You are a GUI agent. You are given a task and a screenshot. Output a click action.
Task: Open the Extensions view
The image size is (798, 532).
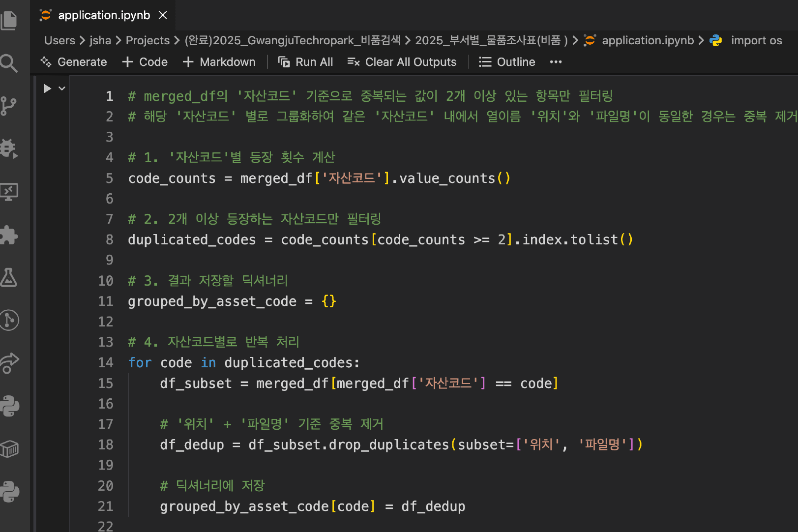click(9, 235)
